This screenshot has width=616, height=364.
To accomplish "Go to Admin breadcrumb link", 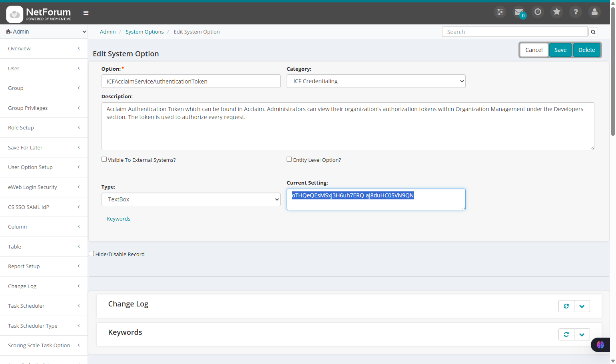I will [x=108, y=32].
